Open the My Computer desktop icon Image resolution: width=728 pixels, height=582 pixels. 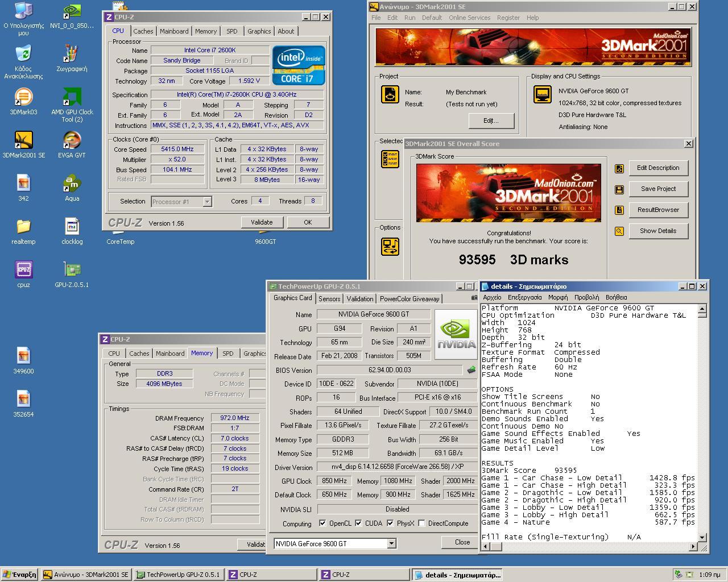point(23,11)
